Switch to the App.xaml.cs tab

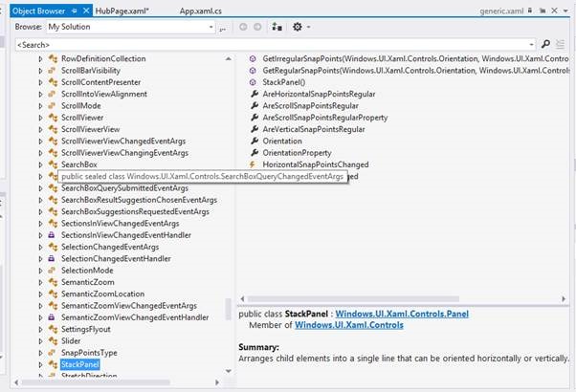[201, 11]
